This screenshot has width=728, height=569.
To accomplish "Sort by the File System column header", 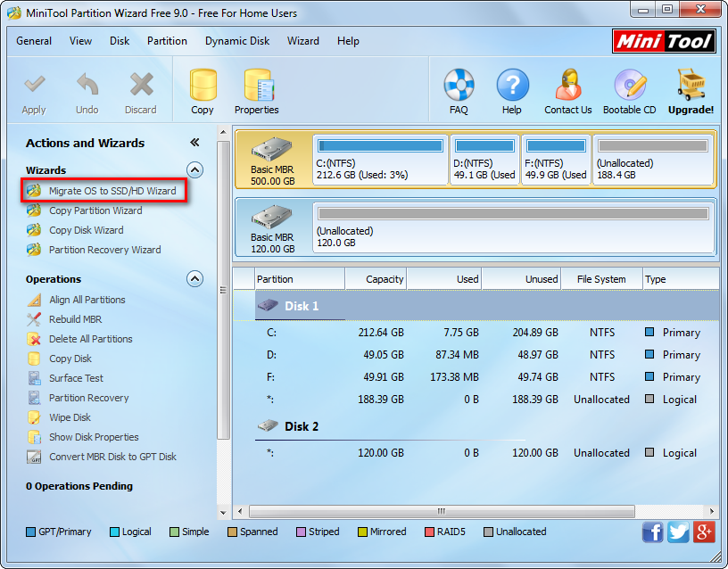I will [x=601, y=279].
